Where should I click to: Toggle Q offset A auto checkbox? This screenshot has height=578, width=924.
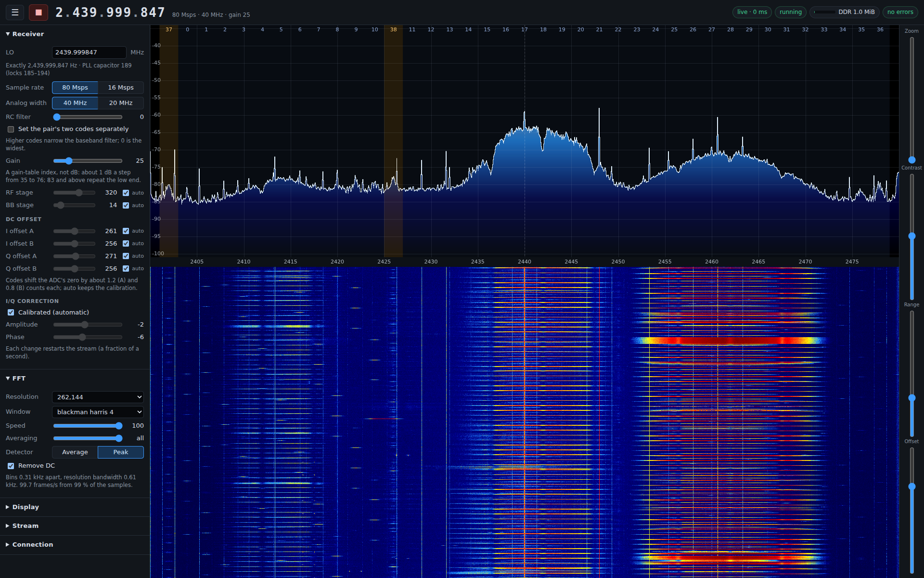coord(126,256)
